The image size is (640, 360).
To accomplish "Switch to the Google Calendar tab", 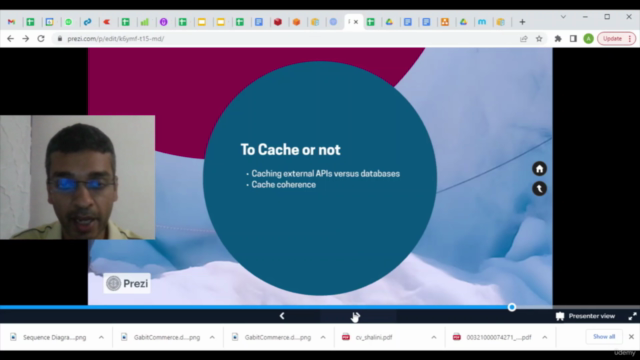I will (x=49, y=22).
